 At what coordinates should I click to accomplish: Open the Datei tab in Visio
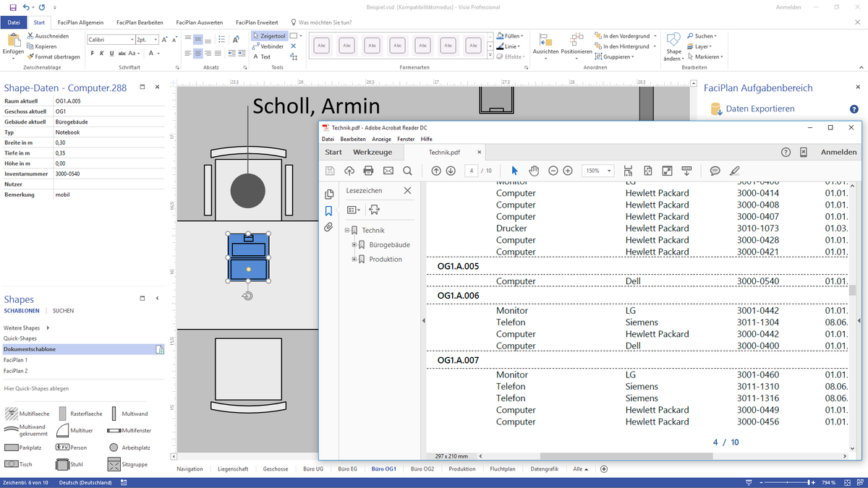tap(14, 22)
